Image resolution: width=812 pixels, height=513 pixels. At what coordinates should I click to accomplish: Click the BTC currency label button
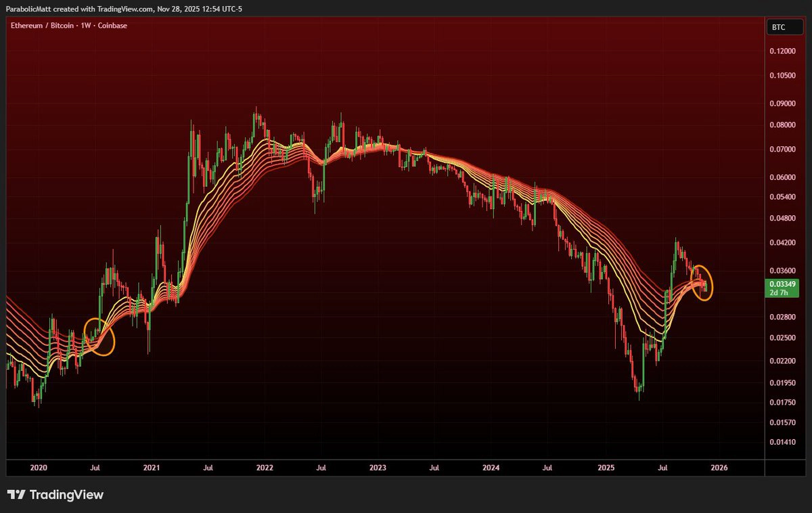[x=781, y=27]
